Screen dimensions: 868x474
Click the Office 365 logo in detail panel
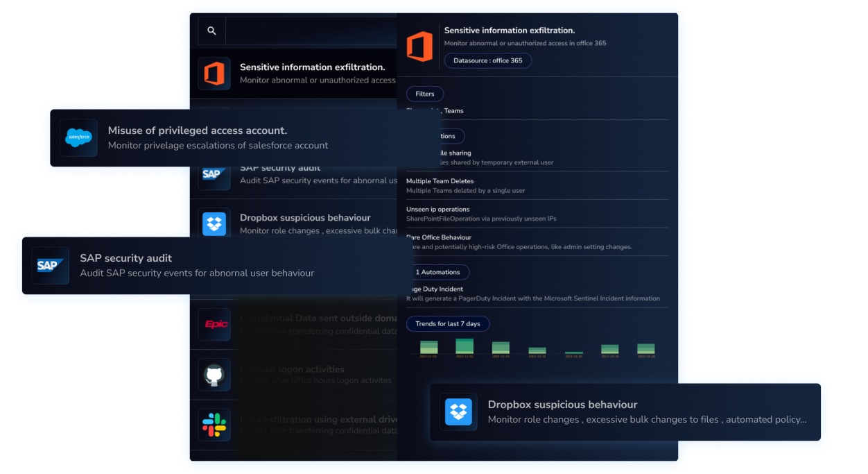pos(419,46)
